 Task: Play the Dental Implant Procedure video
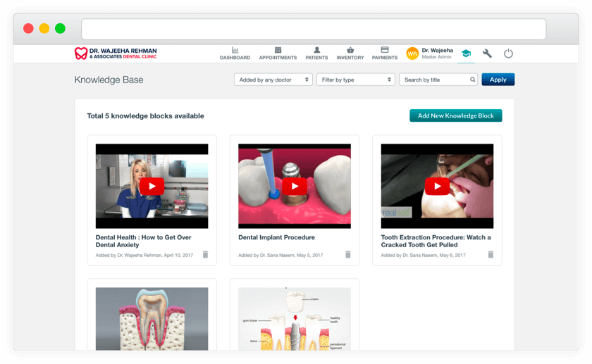pyautogui.click(x=295, y=186)
